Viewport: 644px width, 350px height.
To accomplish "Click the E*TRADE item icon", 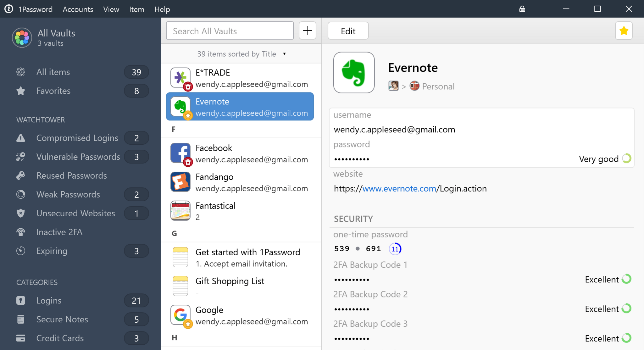I will pos(180,78).
